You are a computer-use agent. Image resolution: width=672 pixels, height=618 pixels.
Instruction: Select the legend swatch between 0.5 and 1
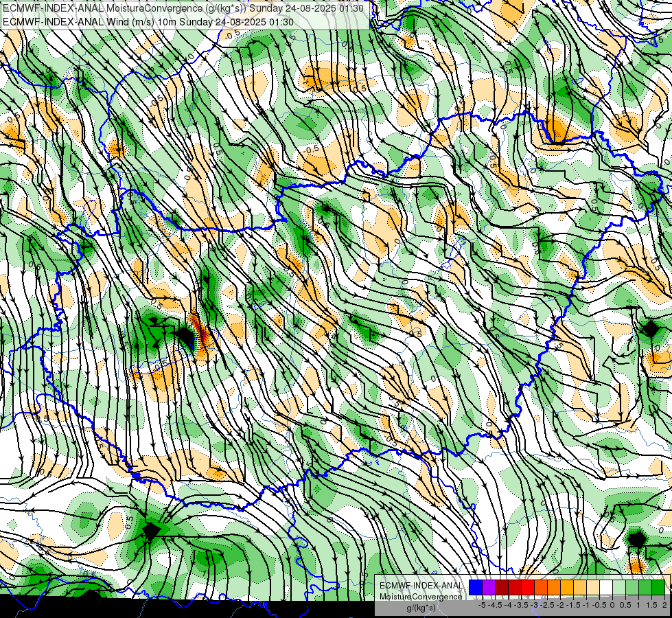(633, 587)
